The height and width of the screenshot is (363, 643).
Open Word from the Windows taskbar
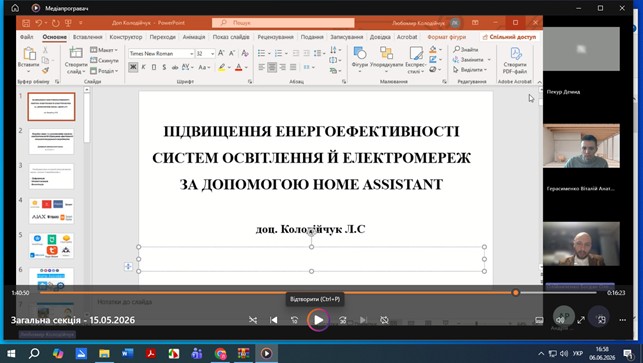[x=128, y=353]
